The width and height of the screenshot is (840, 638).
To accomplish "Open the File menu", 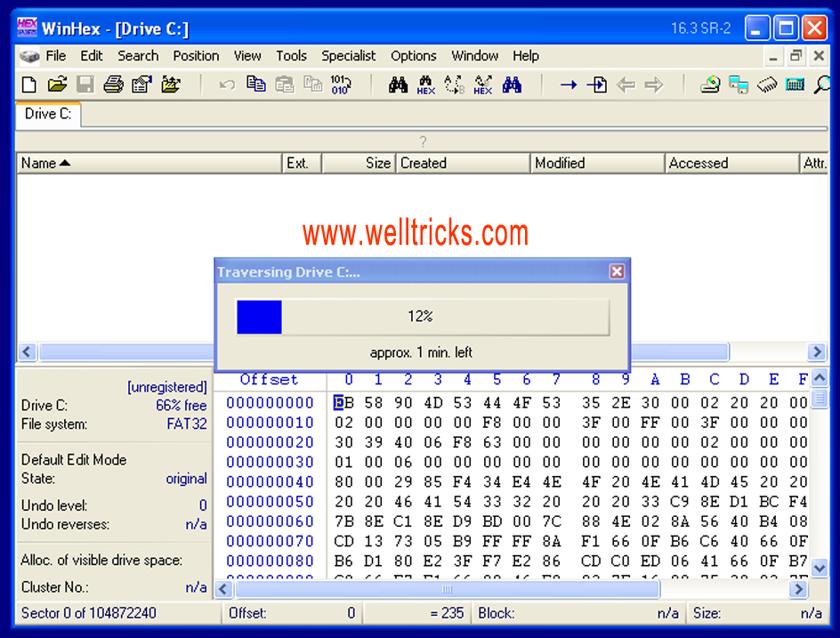I will tap(56, 56).
